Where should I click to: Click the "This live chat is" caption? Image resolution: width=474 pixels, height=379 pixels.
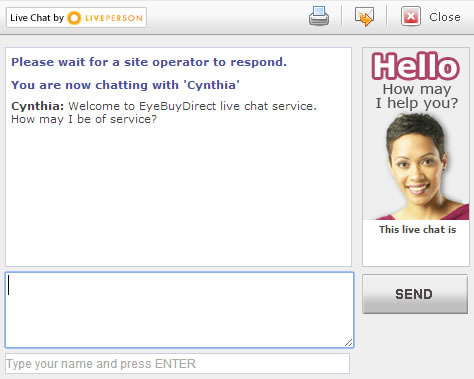point(417,229)
